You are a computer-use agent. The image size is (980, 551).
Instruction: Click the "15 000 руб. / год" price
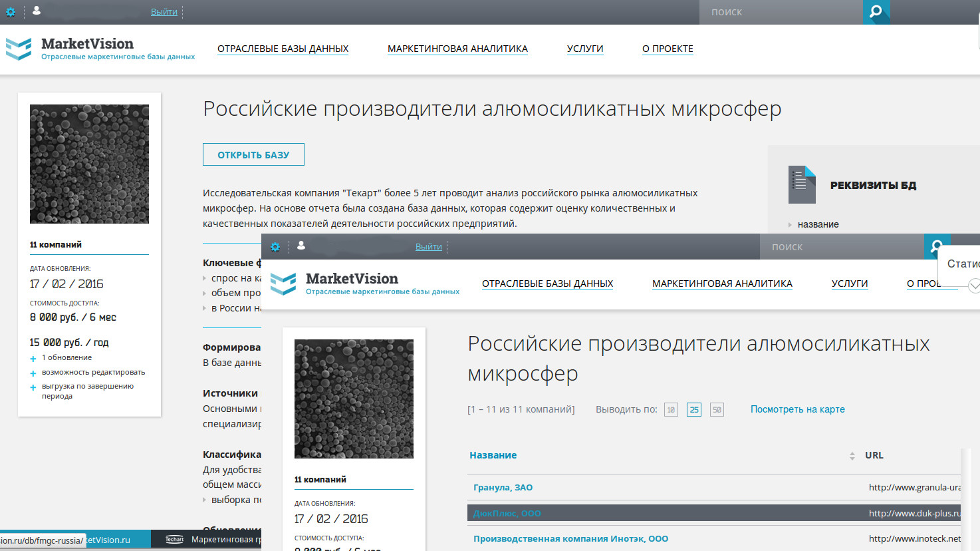[69, 343]
